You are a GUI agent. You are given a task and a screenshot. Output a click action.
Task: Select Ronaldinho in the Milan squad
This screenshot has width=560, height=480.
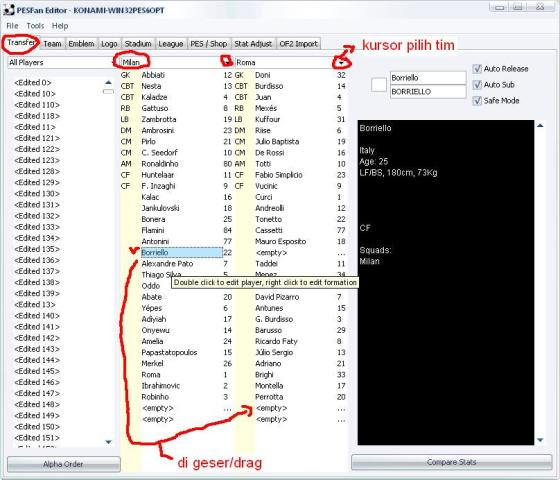[x=160, y=164]
